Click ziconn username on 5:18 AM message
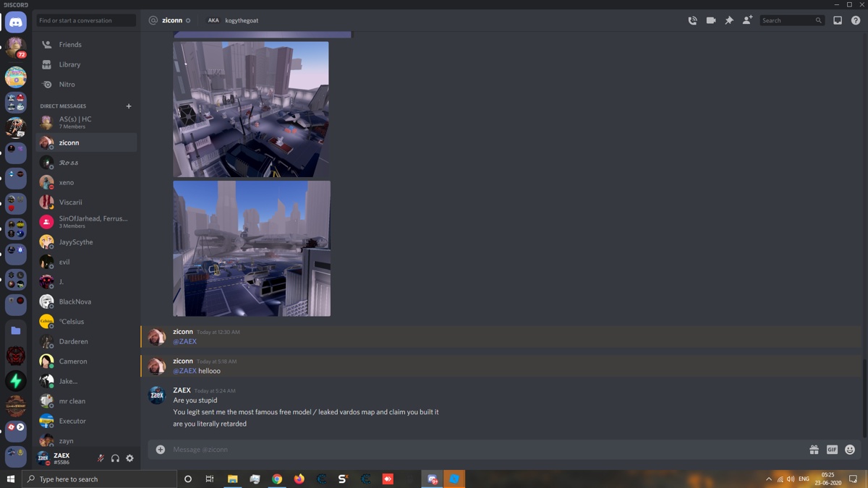Screen dimensions: 868x488 (183, 361)
